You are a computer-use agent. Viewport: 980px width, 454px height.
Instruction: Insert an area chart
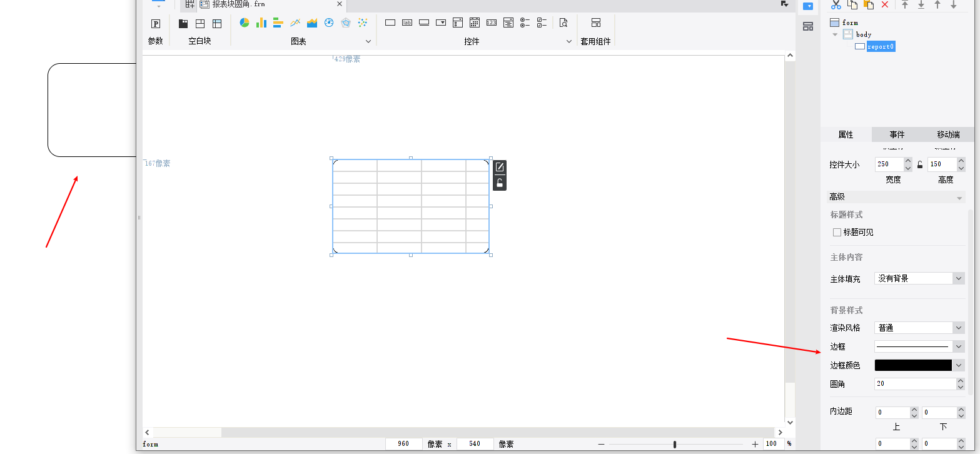coord(312,23)
